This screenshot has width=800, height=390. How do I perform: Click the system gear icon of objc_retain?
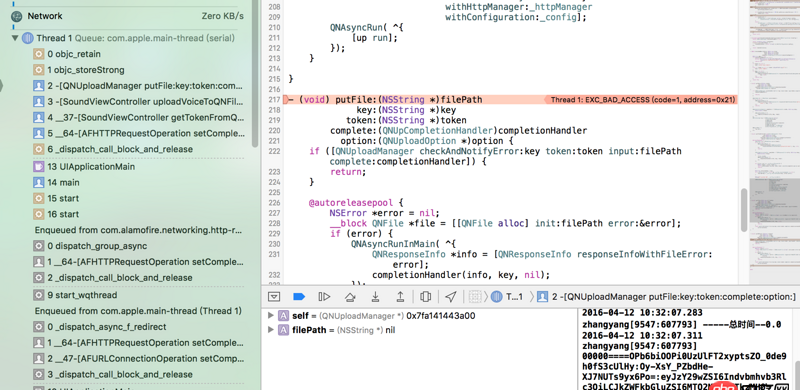38,54
